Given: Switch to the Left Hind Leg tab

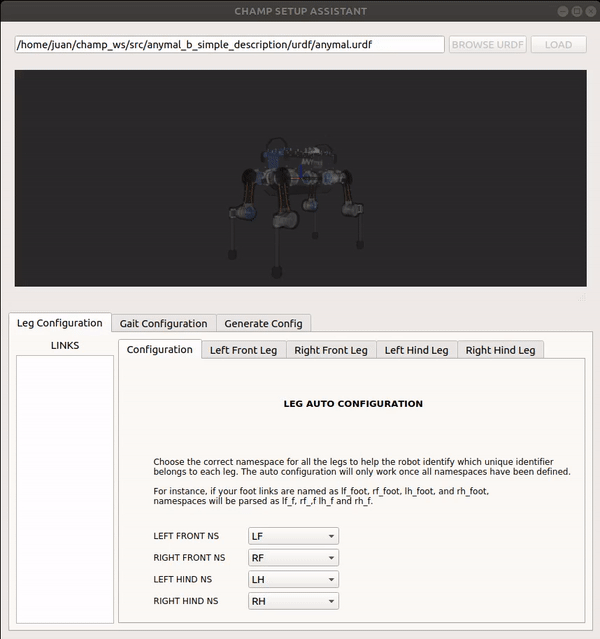Looking at the screenshot, I should (x=417, y=350).
